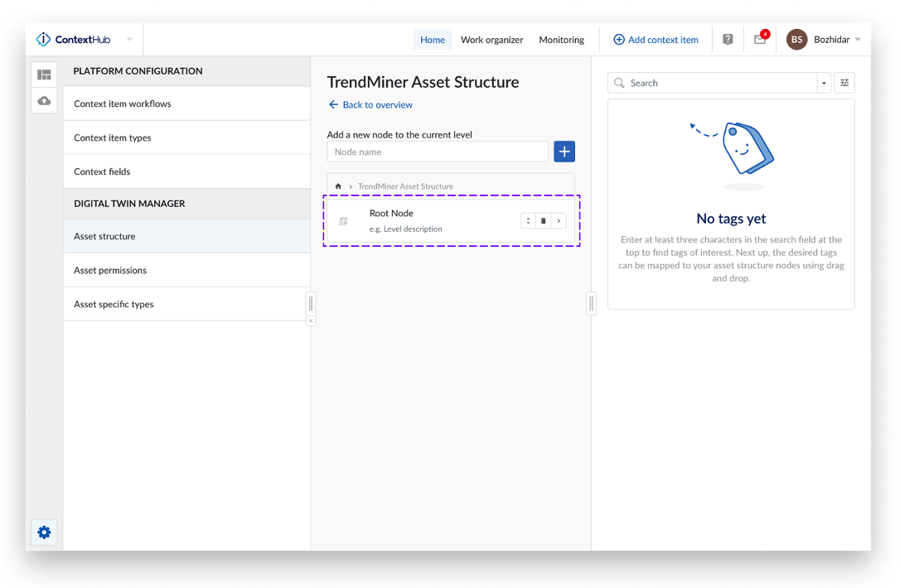Image resolution: width=900 pixels, height=588 pixels.
Task: Open the notifications mail icon
Action: pyautogui.click(x=760, y=40)
